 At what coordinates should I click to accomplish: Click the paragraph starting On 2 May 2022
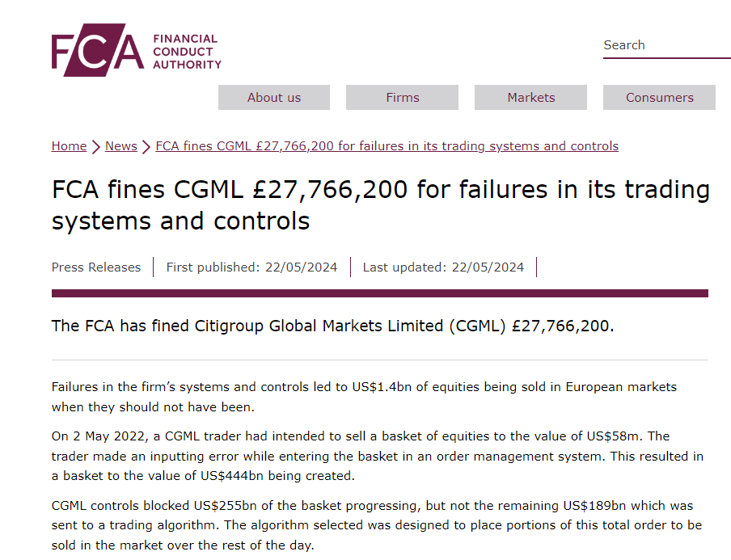tap(377, 456)
